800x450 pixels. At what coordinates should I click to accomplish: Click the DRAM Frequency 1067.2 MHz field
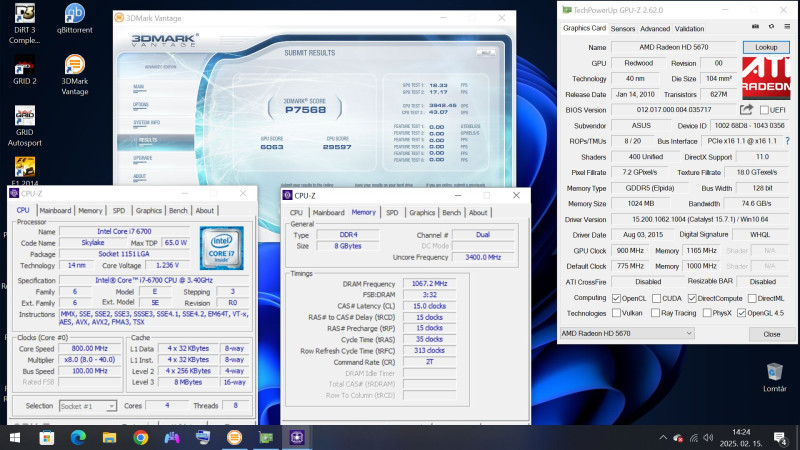pyautogui.click(x=430, y=283)
